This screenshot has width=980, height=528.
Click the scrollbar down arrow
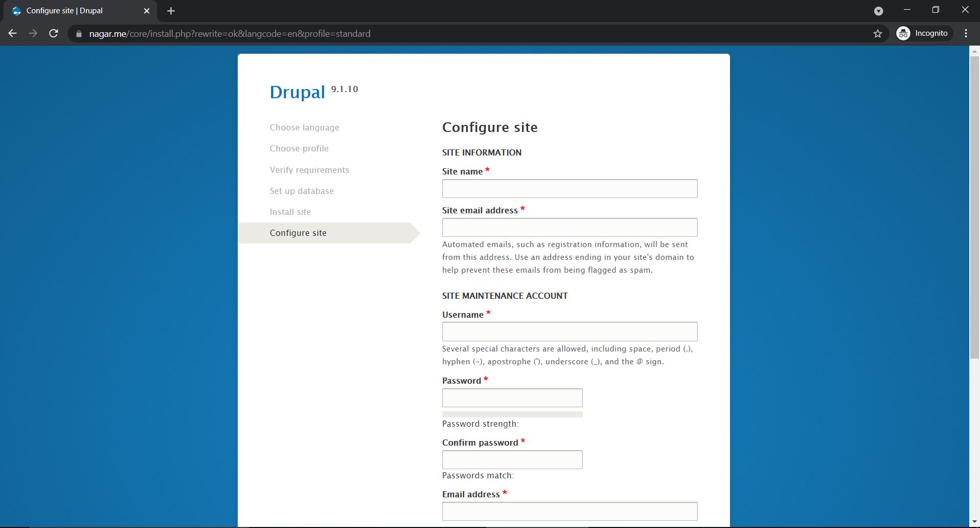[974, 522]
